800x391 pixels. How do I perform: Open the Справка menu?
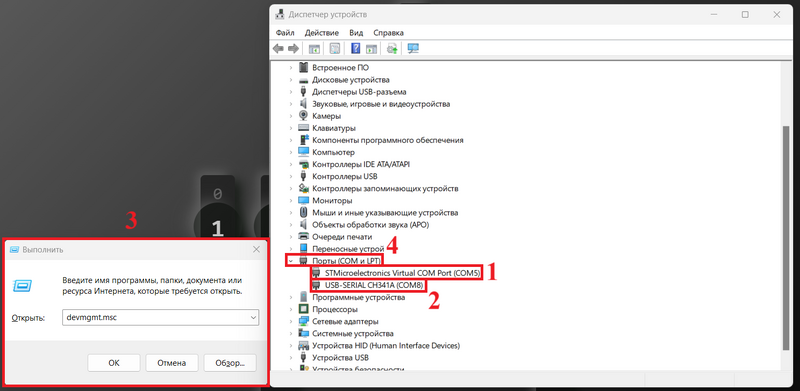point(389,33)
